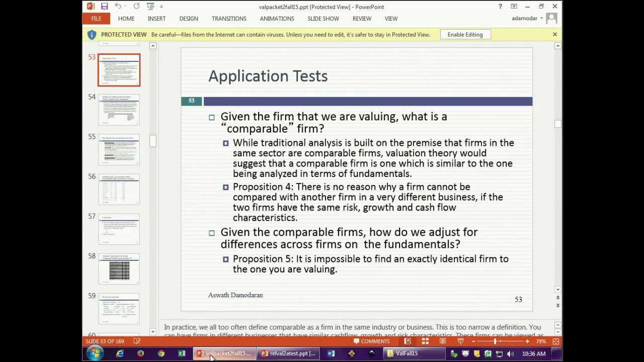The height and width of the screenshot is (362, 644).
Task: Click the PowerPoint logo icon in the title bar
Action: pos(91,7)
